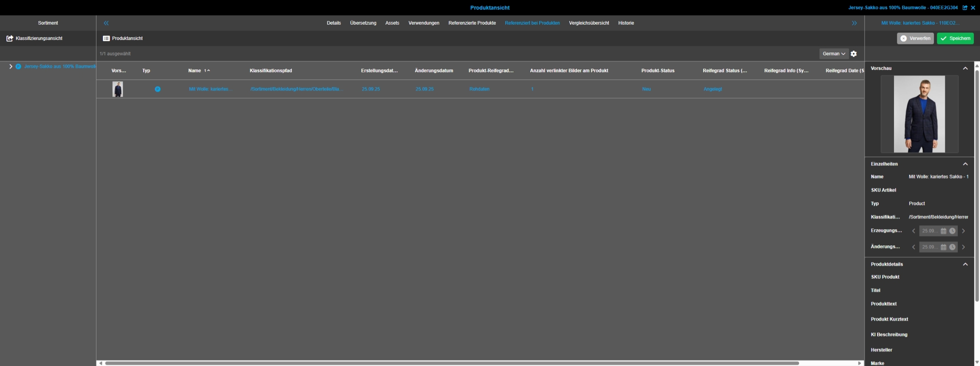The image size is (980, 366).
Task: Sort by Änderungsdatum column header
Action: pos(434,71)
